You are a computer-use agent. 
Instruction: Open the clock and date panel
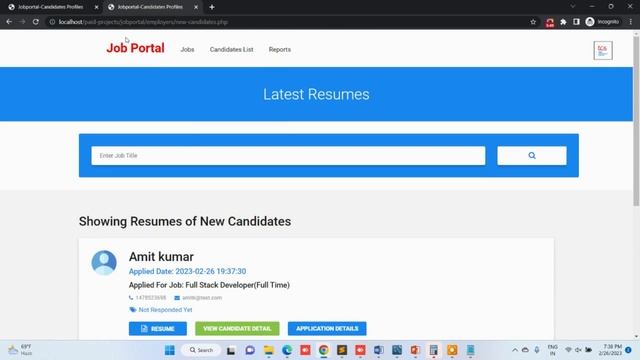coord(610,350)
